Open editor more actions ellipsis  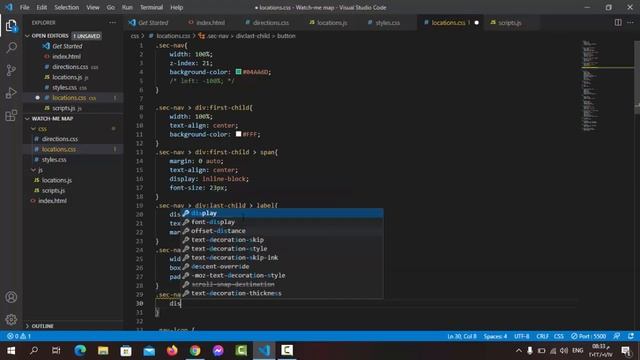point(631,22)
